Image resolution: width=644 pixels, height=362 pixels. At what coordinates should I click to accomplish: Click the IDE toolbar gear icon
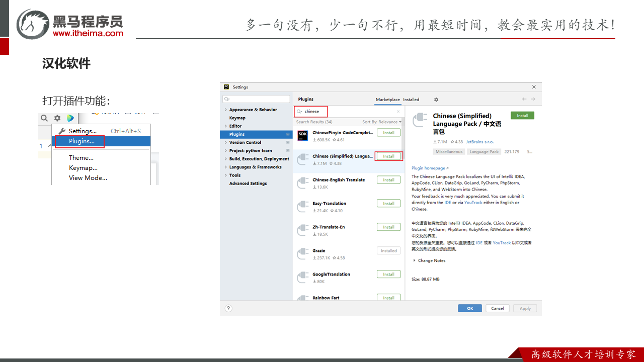pos(57,118)
